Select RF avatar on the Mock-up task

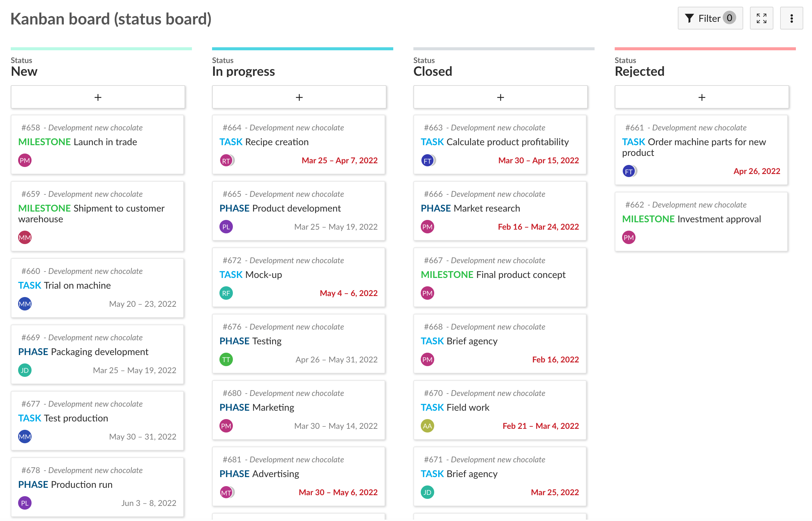[x=226, y=293]
